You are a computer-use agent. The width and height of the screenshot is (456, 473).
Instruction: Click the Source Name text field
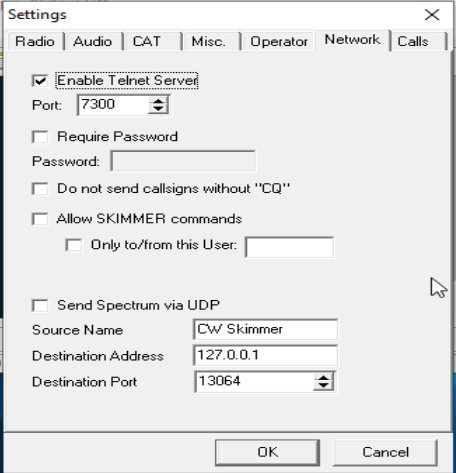pos(265,329)
